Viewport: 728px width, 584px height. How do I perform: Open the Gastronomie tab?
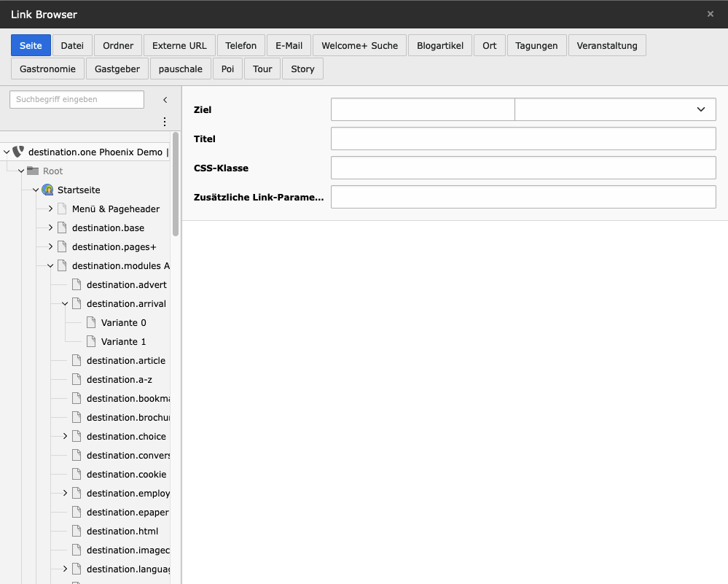click(x=47, y=69)
